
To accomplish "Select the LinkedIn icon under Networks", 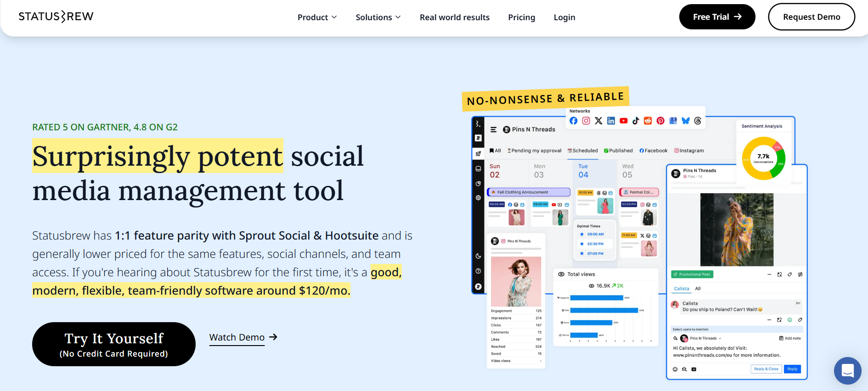I will [x=611, y=121].
